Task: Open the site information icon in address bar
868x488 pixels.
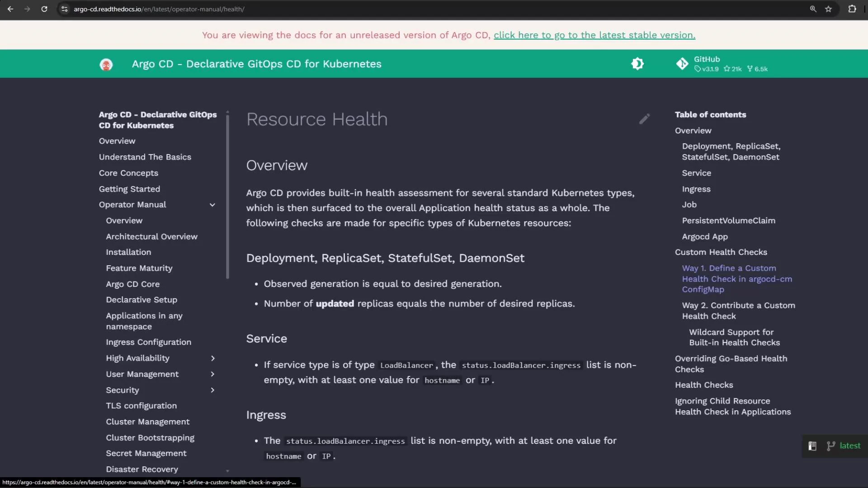Action: (x=65, y=9)
